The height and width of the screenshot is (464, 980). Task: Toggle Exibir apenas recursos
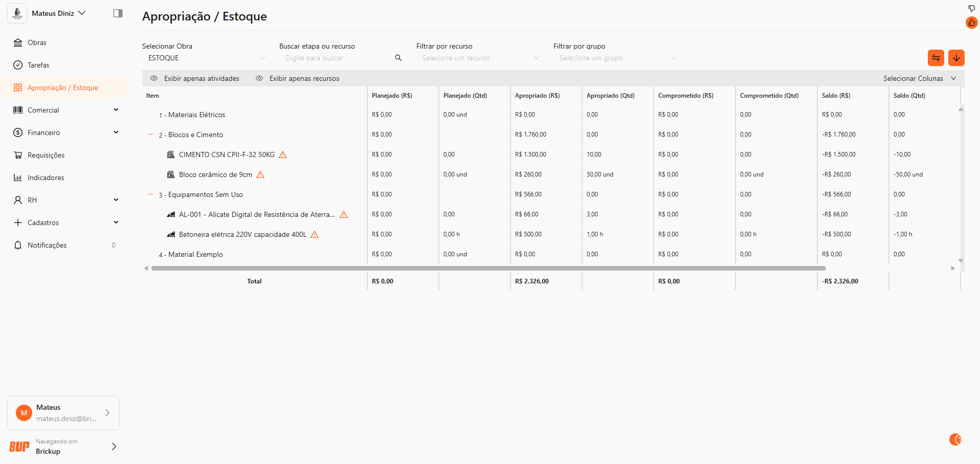[x=298, y=78]
